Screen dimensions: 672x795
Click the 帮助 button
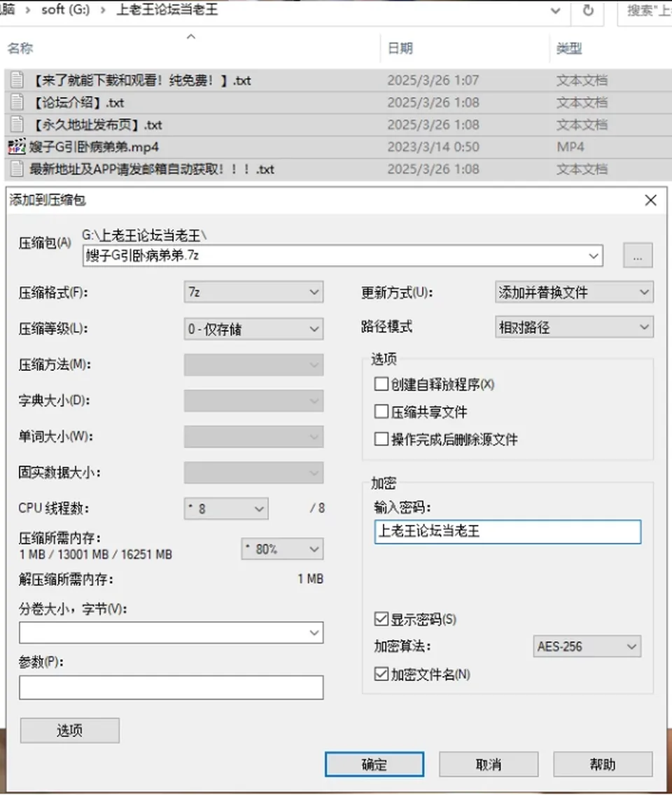tap(603, 764)
